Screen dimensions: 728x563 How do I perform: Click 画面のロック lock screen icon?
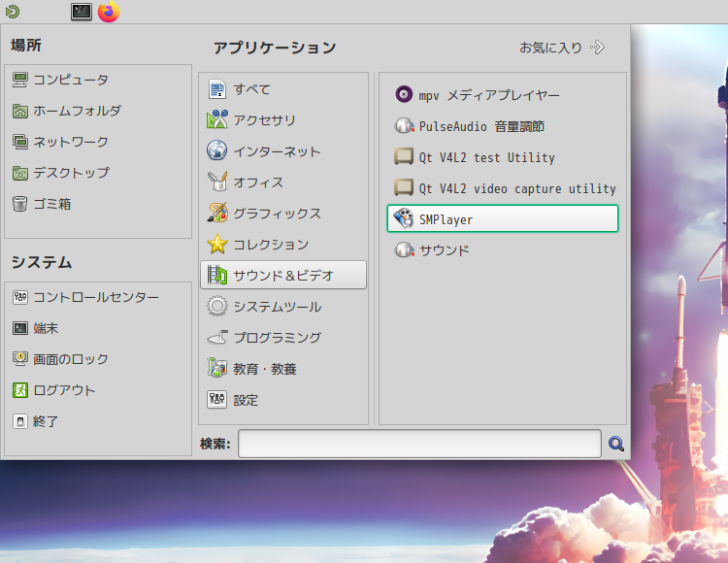click(x=20, y=359)
